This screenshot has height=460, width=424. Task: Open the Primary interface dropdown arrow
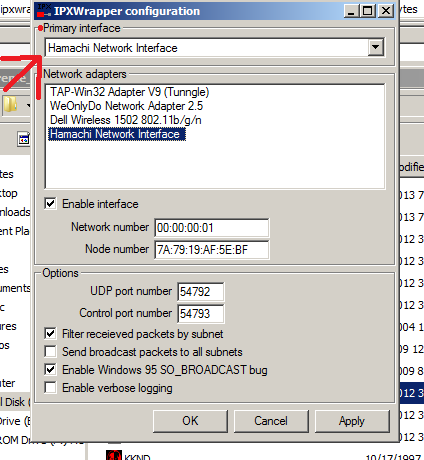click(x=376, y=47)
